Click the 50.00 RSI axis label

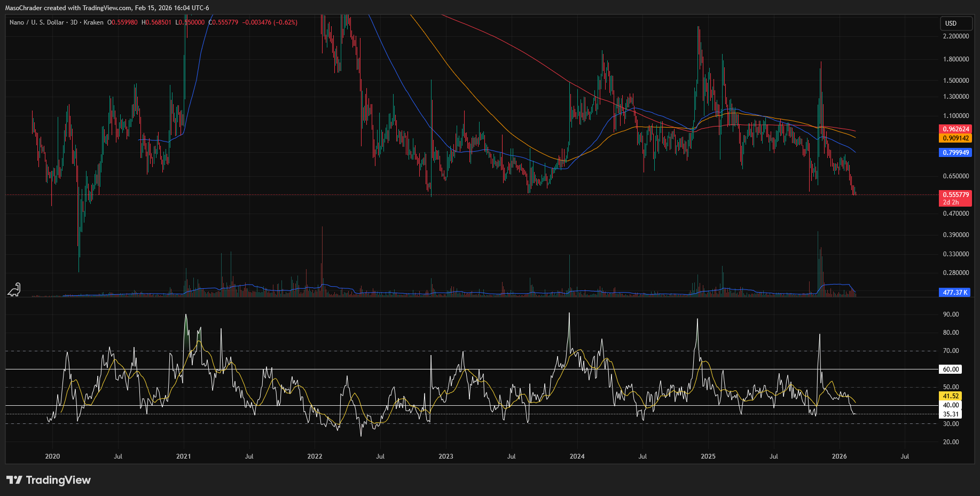click(x=951, y=387)
